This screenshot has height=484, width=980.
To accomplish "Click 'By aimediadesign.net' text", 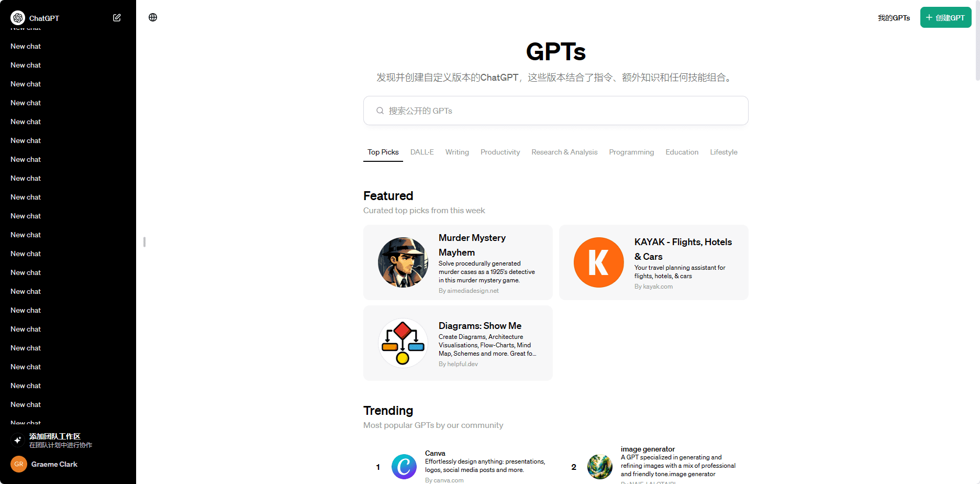I will 469,291.
